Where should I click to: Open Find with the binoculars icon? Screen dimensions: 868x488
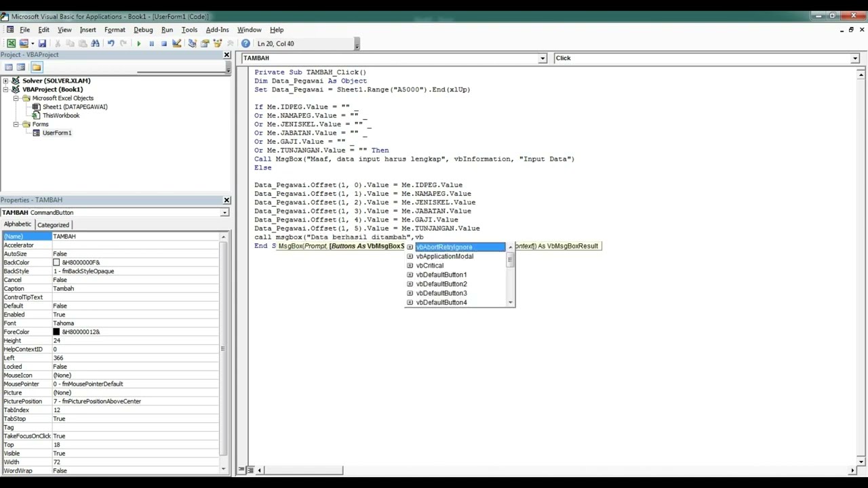95,43
